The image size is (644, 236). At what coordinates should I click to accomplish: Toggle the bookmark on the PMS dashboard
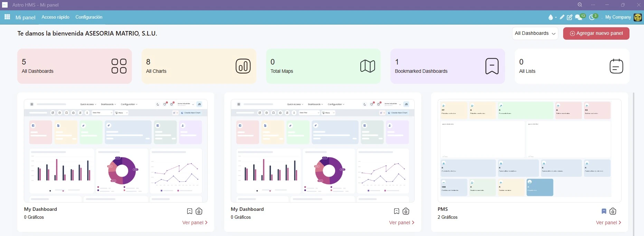pos(604,211)
